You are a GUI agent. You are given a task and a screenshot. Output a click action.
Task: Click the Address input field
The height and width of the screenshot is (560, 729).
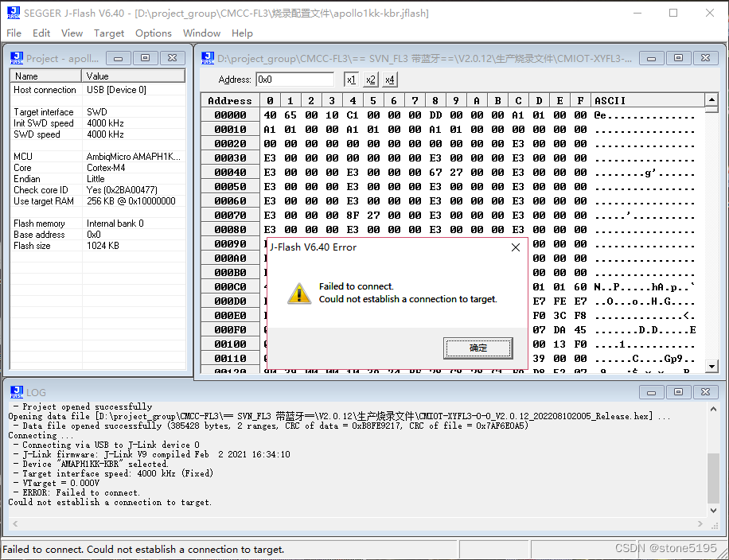click(x=294, y=80)
